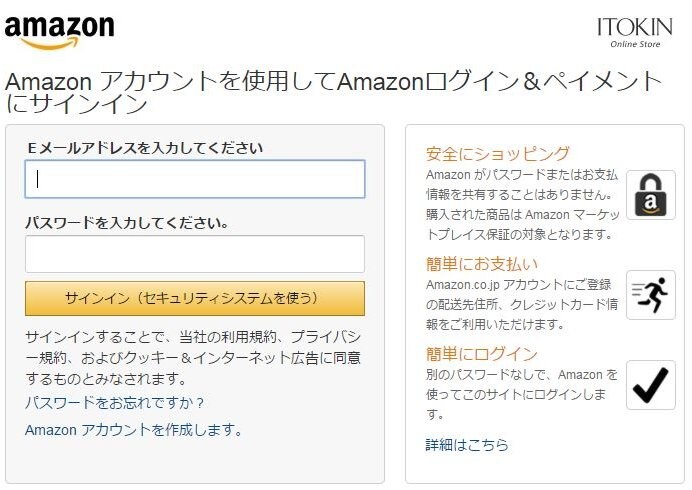Click the 安全にショッピング heading

coord(498,154)
